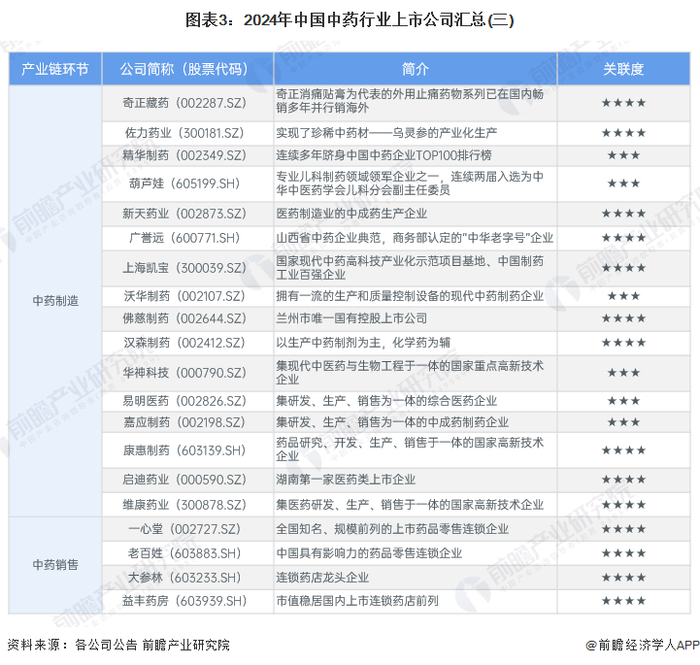Click the star rating for 益丰药房
Image resolution: width=700 pixels, height=665 pixels.
pyautogui.click(x=624, y=601)
